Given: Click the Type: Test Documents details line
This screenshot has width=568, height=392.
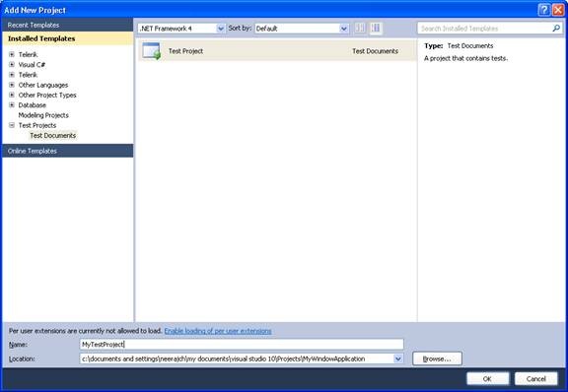Looking at the screenshot, I should click(459, 45).
